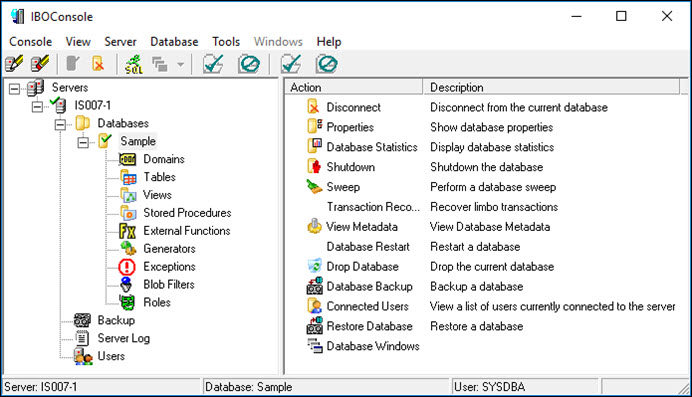Sort by the Description column header
The image size is (692, 397).
click(552, 87)
